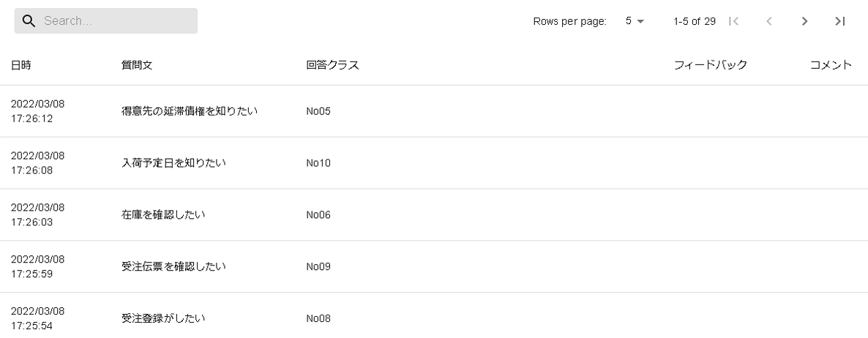868x338 pixels.
Task: Click the No05 answer class cell
Action: point(319,112)
